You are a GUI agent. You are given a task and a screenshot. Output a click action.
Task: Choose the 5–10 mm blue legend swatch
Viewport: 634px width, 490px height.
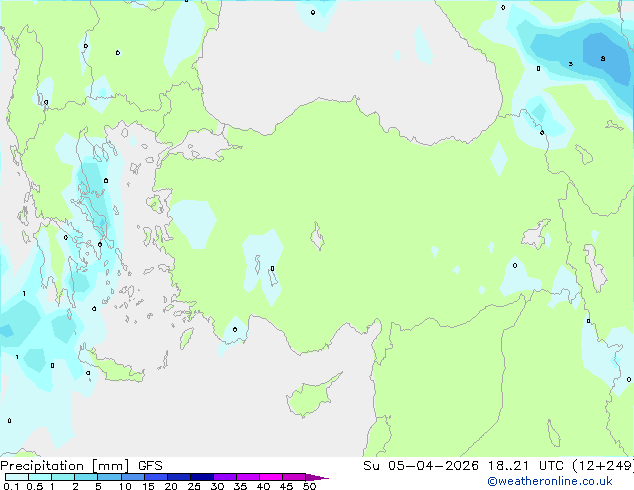point(109,477)
